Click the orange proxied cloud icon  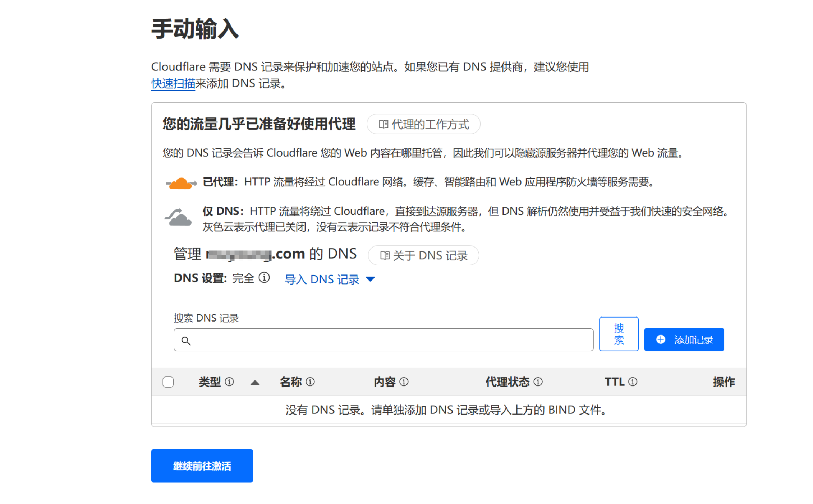(x=181, y=183)
